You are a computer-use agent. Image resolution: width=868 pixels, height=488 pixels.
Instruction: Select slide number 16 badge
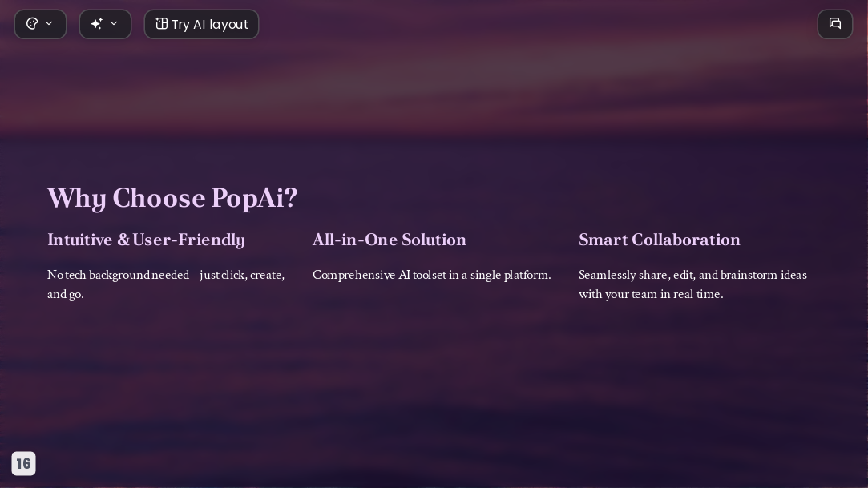[24, 464]
